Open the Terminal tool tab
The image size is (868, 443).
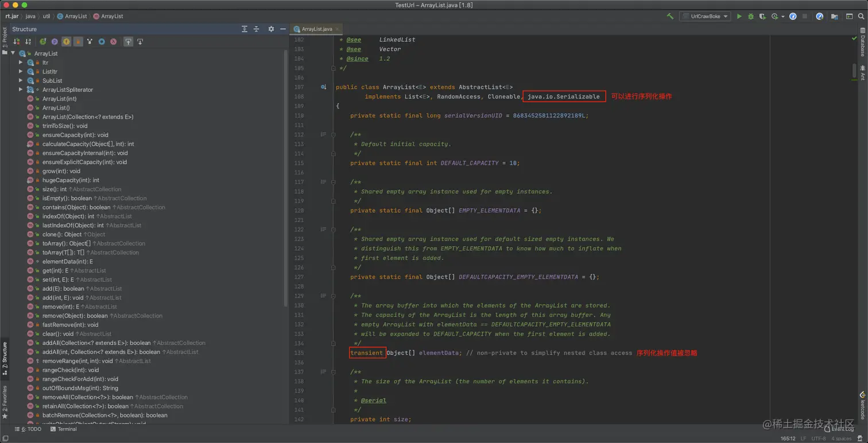(x=63, y=429)
